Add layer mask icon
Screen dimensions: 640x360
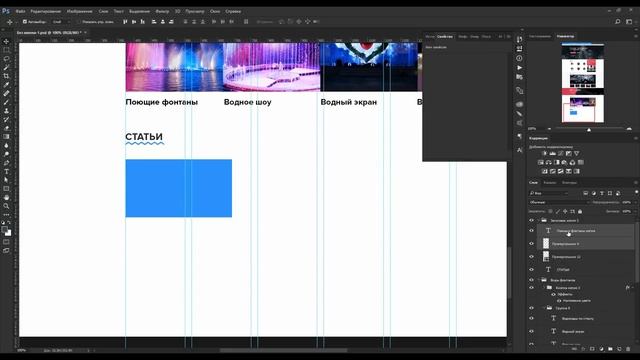[592, 349]
